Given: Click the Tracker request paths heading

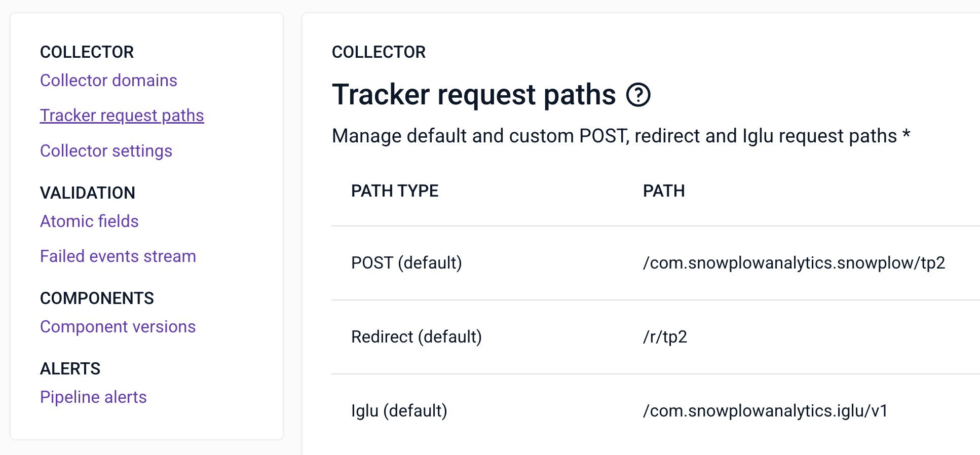Looking at the screenshot, I should tap(473, 95).
